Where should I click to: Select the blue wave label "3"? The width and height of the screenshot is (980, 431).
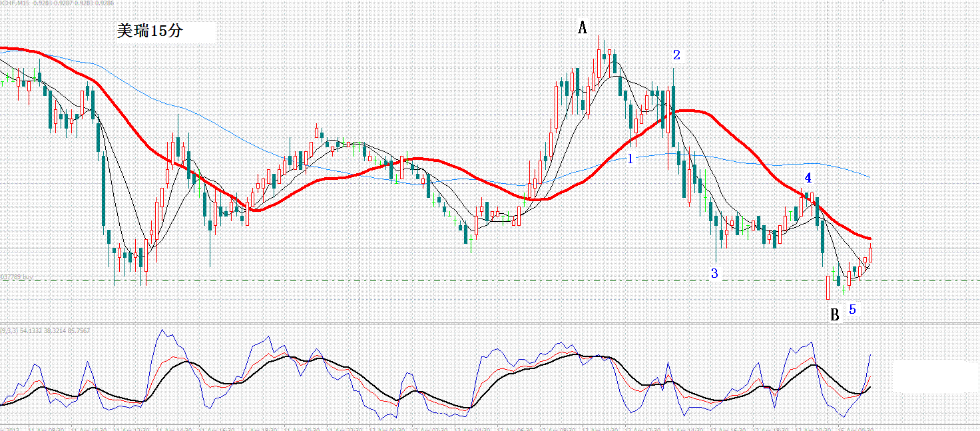[714, 273]
